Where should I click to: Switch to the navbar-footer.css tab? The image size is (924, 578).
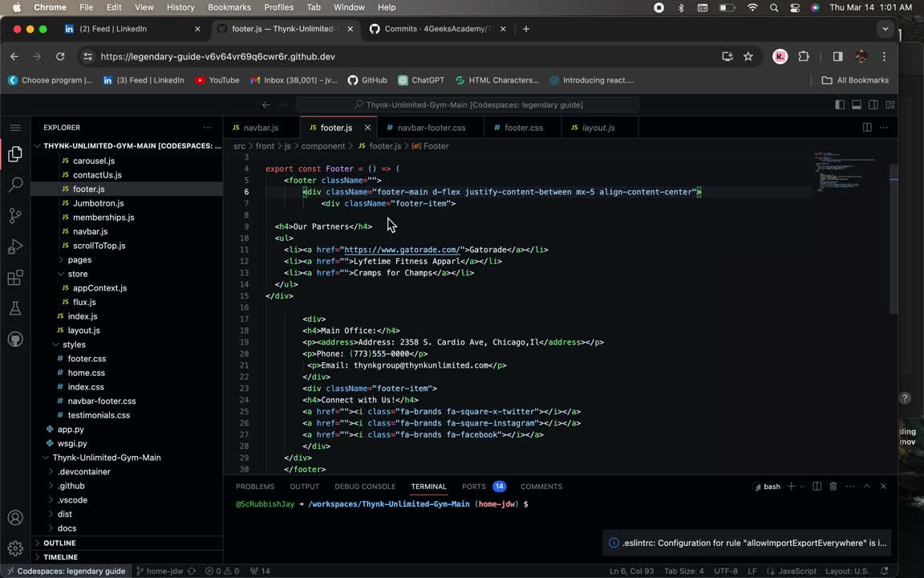[x=431, y=128]
